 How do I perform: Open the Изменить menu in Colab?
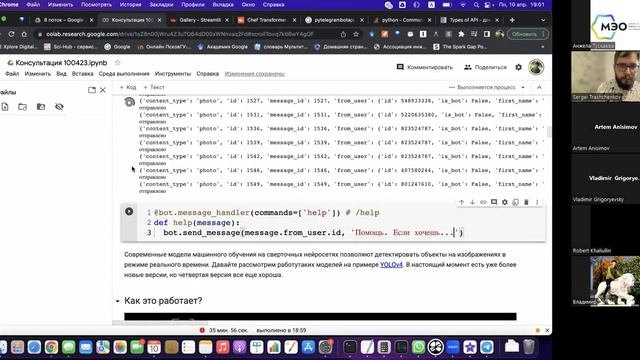pos(38,74)
